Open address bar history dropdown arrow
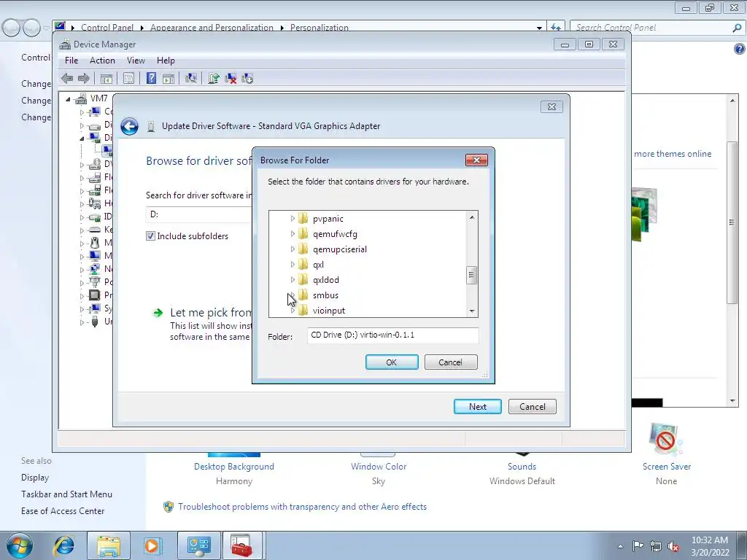This screenshot has width=747, height=560. tap(539, 28)
